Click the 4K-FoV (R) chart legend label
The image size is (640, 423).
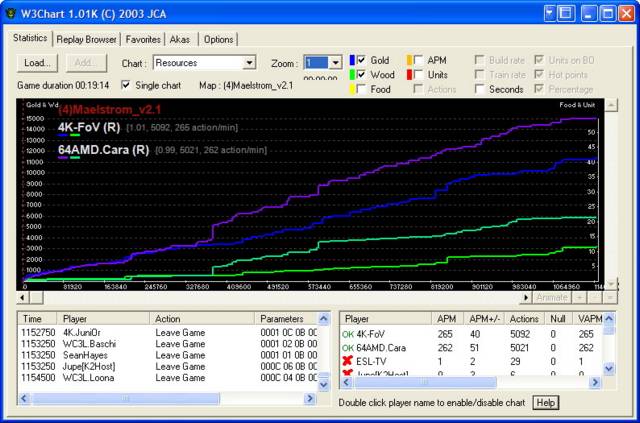coord(89,127)
